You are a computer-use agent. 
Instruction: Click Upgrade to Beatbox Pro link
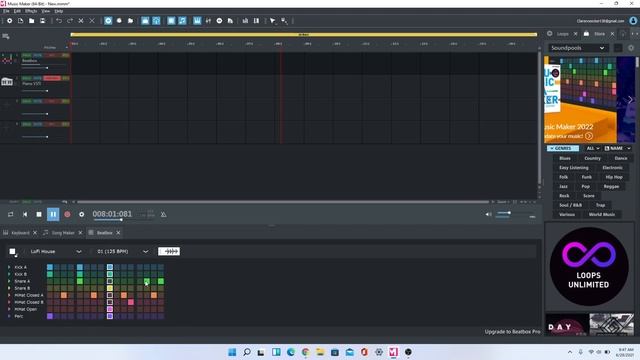coord(512,332)
